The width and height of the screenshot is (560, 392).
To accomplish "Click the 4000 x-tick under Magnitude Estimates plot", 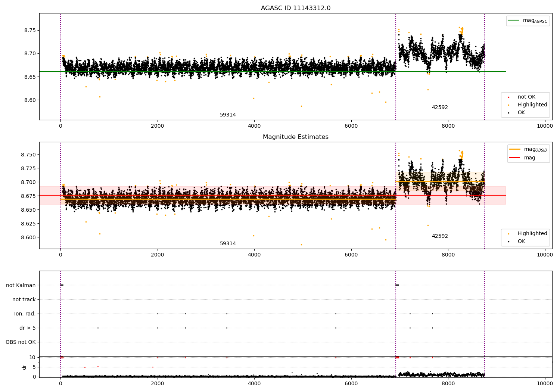I will point(254,255).
